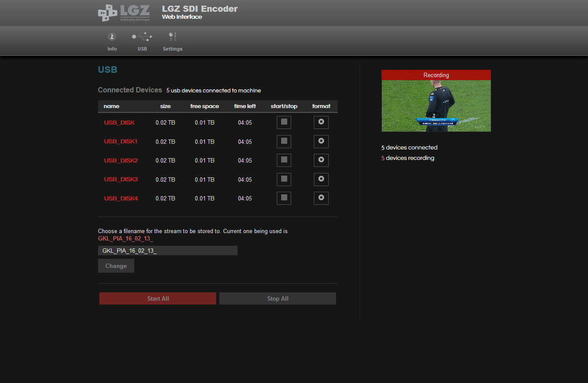The height and width of the screenshot is (383, 588).
Task: Stop recording on USB_DISK
Action: [284, 122]
